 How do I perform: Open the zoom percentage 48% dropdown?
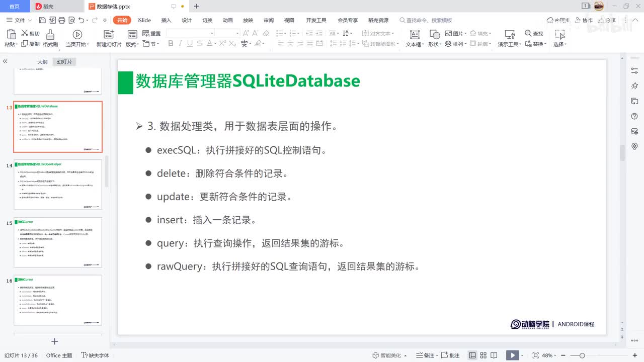point(549,355)
